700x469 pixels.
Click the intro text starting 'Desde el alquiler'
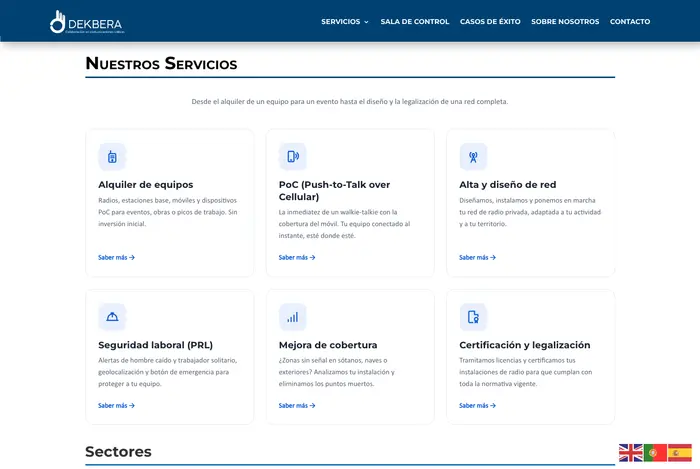tap(350, 102)
